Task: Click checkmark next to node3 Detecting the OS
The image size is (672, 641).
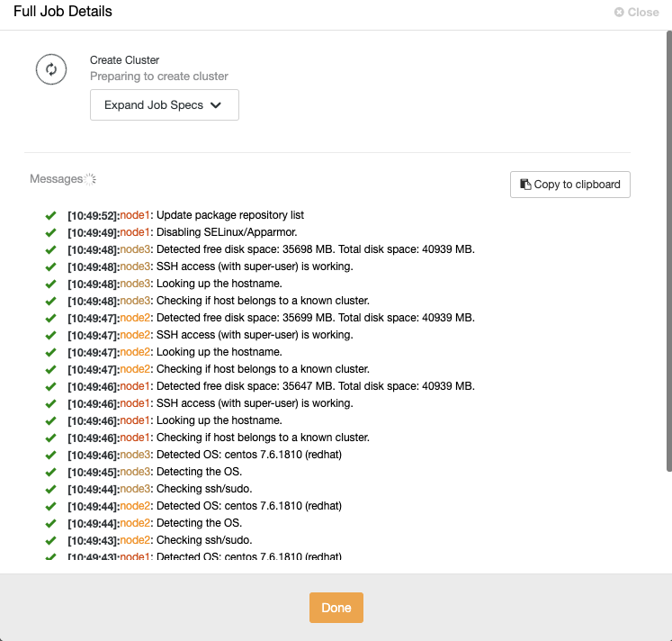Action: pyautogui.click(x=50, y=472)
